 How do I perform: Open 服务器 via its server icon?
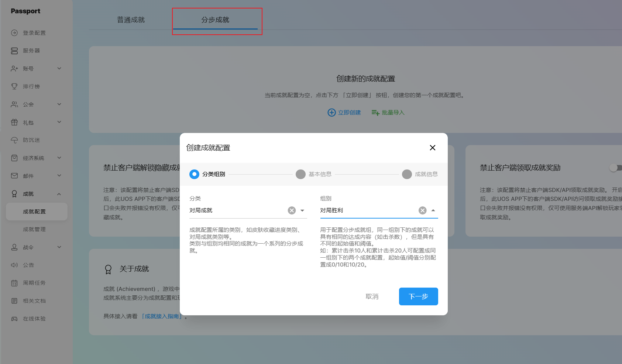(x=14, y=51)
